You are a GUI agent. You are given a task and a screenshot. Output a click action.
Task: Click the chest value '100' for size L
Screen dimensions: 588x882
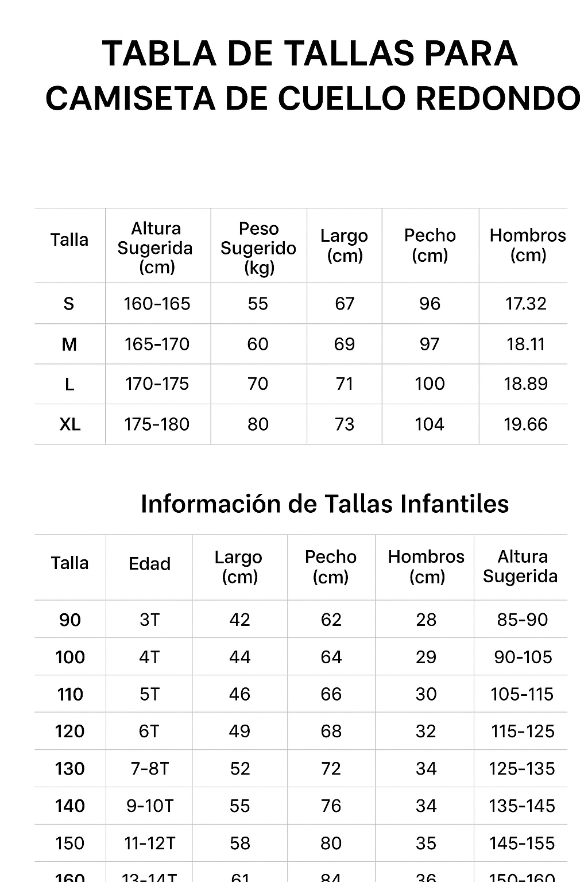coord(430,384)
